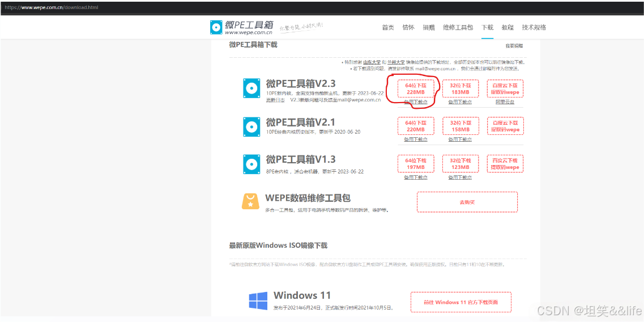Image resolution: width=644 pixels, height=322 pixels.
Task: Click the disk icon beside 微PE工具箱V2.3
Action: coord(251,88)
